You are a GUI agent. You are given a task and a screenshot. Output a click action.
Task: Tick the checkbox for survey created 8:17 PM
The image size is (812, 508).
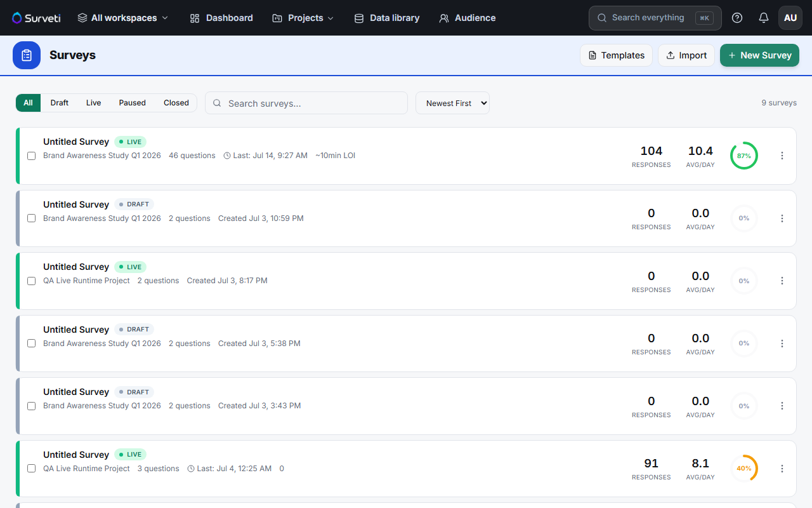[x=31, y=281]
